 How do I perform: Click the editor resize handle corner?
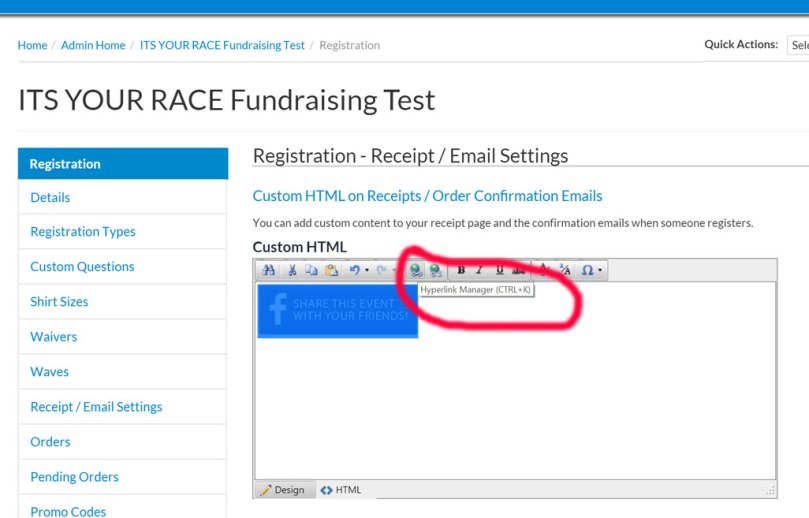tap(770, 490)
